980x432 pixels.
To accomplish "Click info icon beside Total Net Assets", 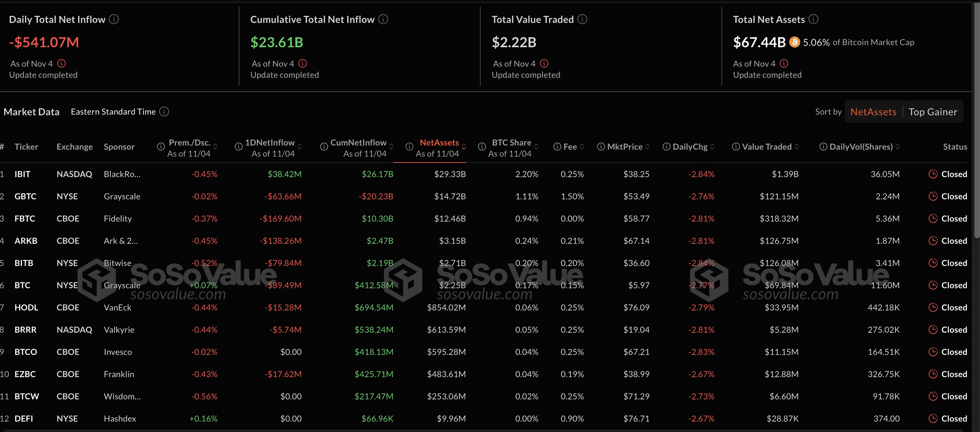I will [813, 19].
